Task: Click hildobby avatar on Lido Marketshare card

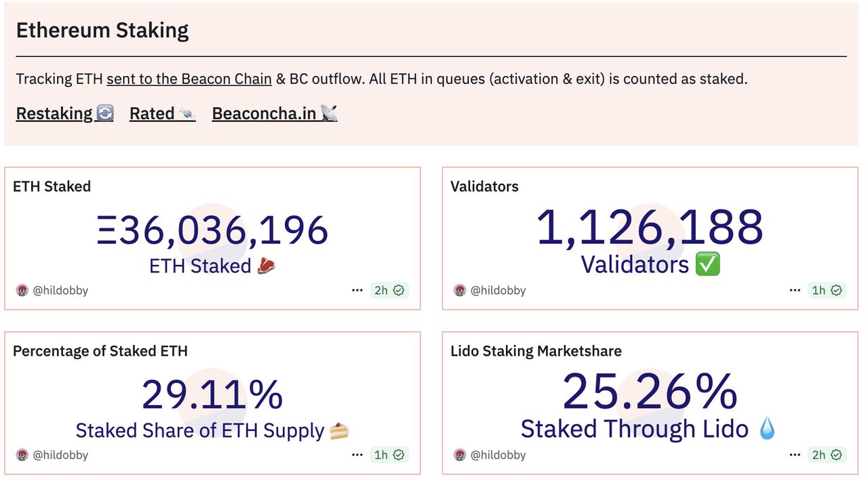Action: (460, 455)
